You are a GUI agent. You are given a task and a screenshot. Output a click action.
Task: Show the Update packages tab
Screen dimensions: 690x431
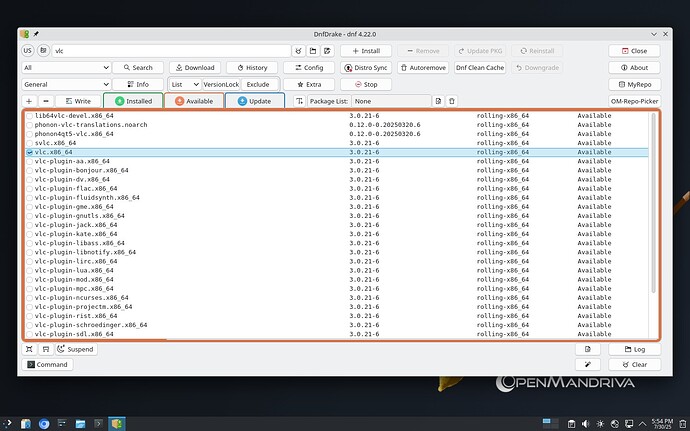[x=255, y=101]
